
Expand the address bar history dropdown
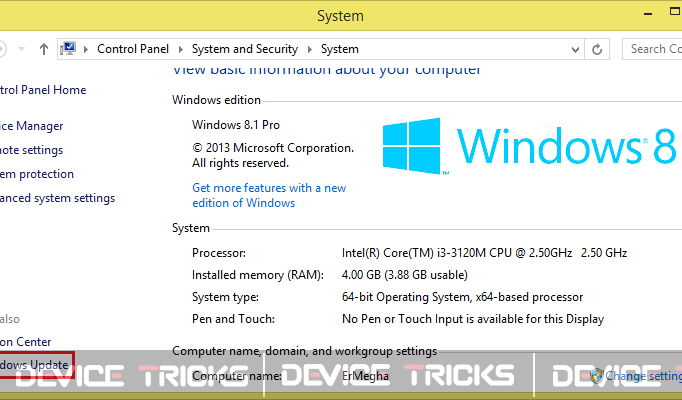tap(575, 50)
